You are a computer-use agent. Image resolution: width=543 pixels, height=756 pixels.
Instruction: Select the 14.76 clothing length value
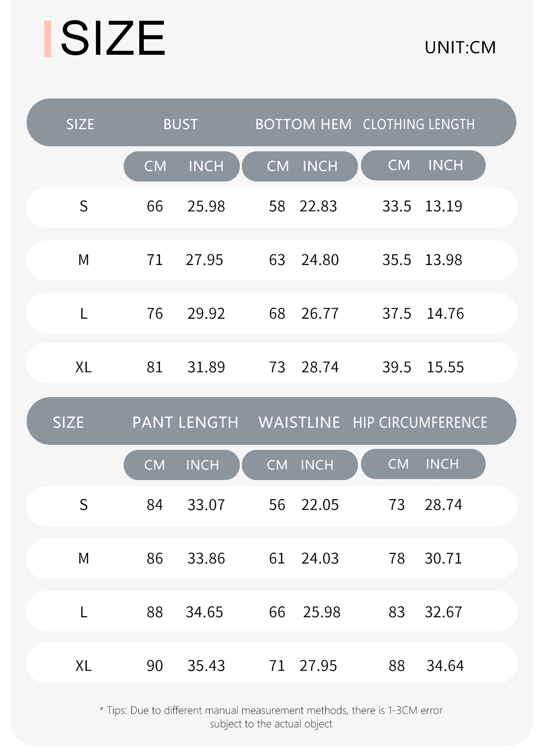point(445,314)
